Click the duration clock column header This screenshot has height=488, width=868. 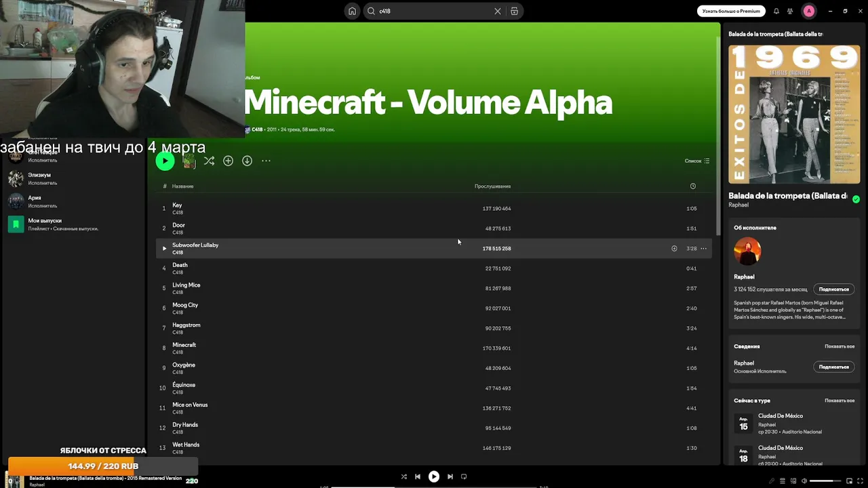point(692,186)
